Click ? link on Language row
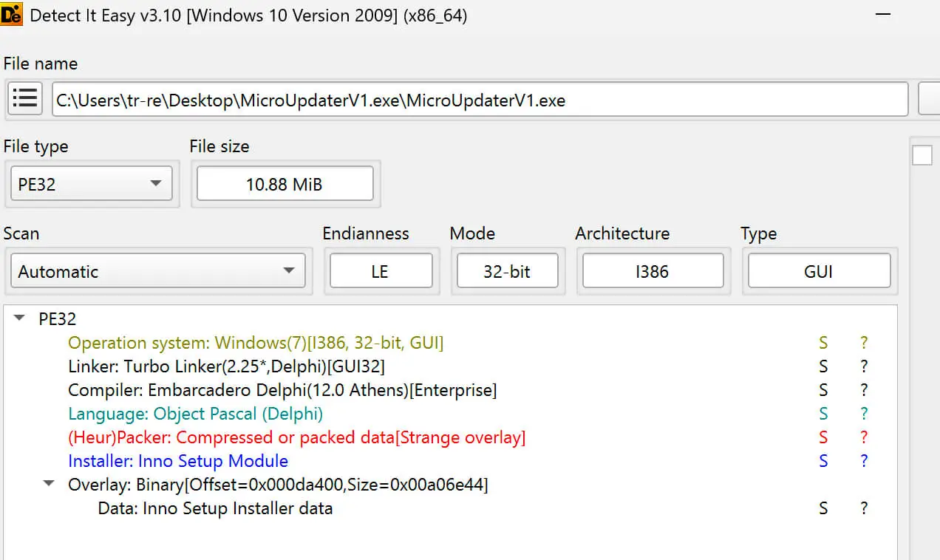 [864, 414]
